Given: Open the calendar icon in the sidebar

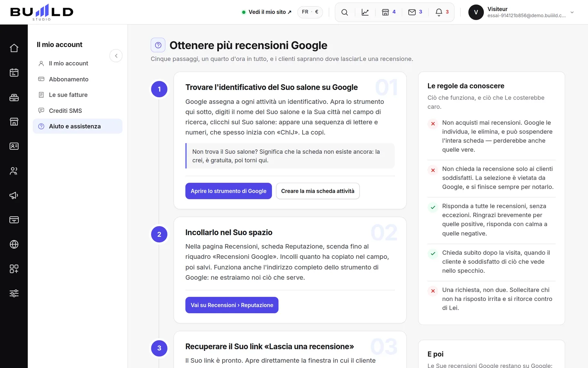Looking at the screenshot, I should [x=14, y=73].
